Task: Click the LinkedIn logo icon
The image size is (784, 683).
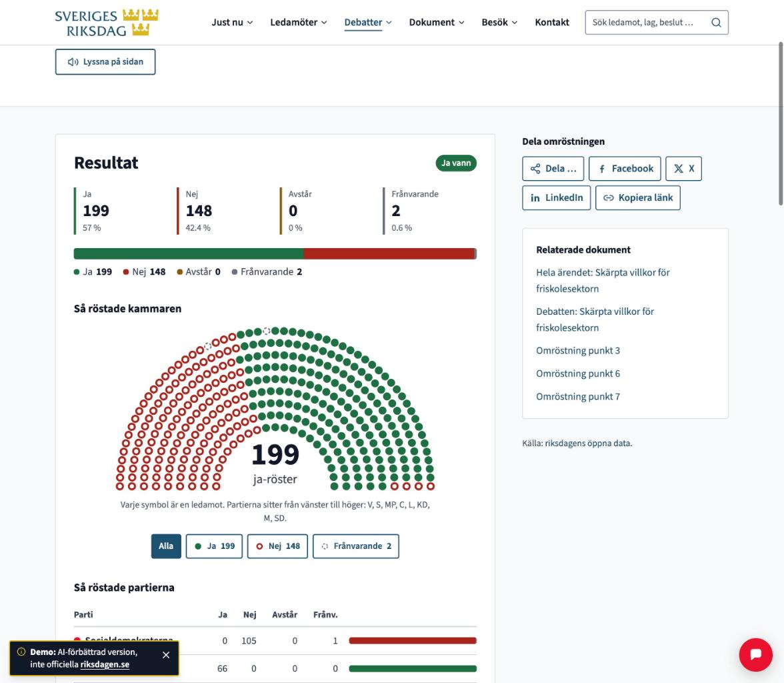Action: tap(535, 198)
